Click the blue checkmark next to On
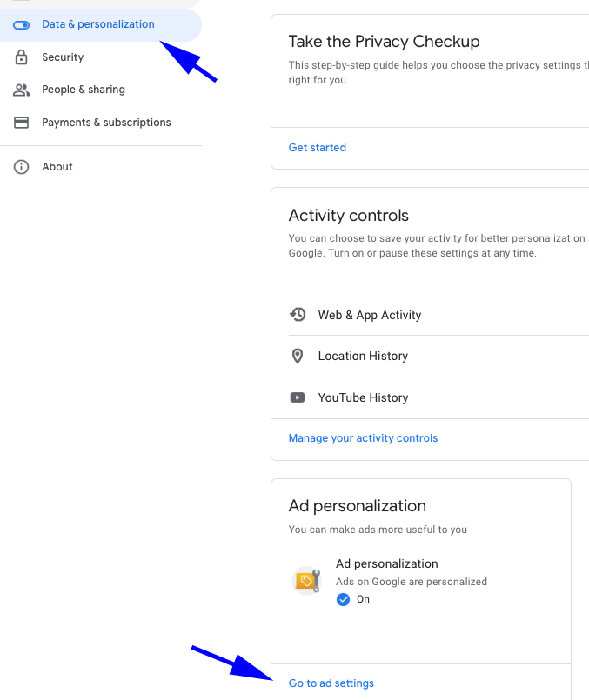The height and width of the screenshot is (700, 589). pyautogui.click(x=343, y=599)
